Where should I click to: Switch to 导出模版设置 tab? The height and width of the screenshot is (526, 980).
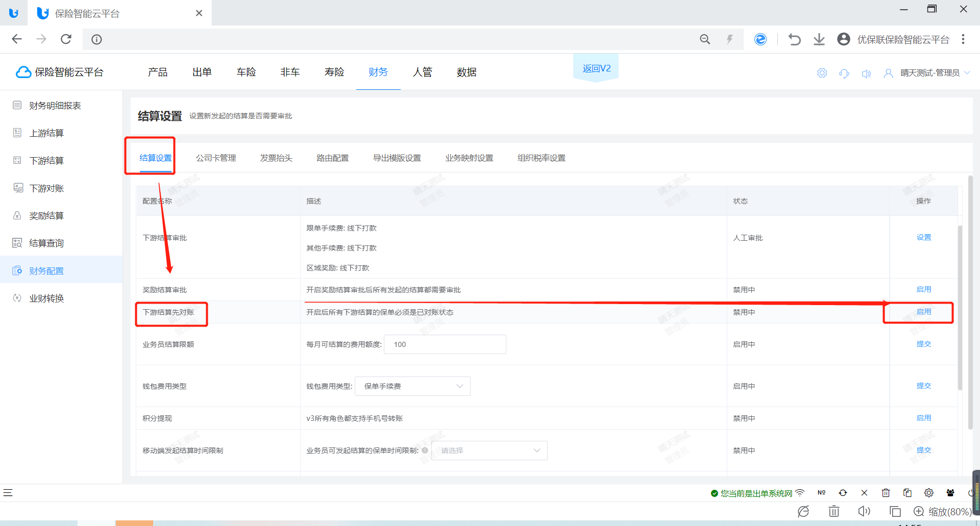(397, 158)
